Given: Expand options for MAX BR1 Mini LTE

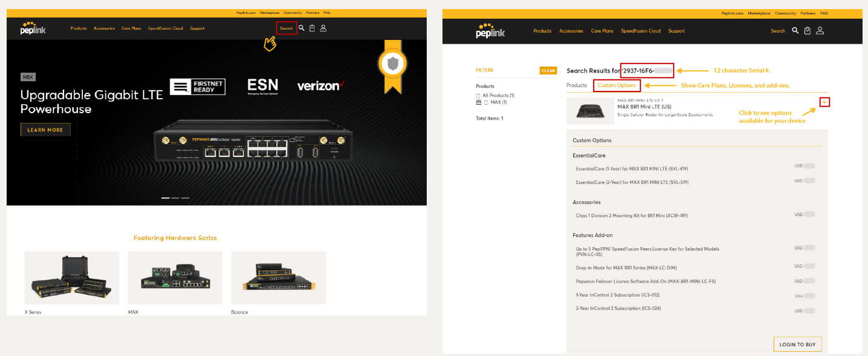Looking at the screenshot, I should (824, 102).
